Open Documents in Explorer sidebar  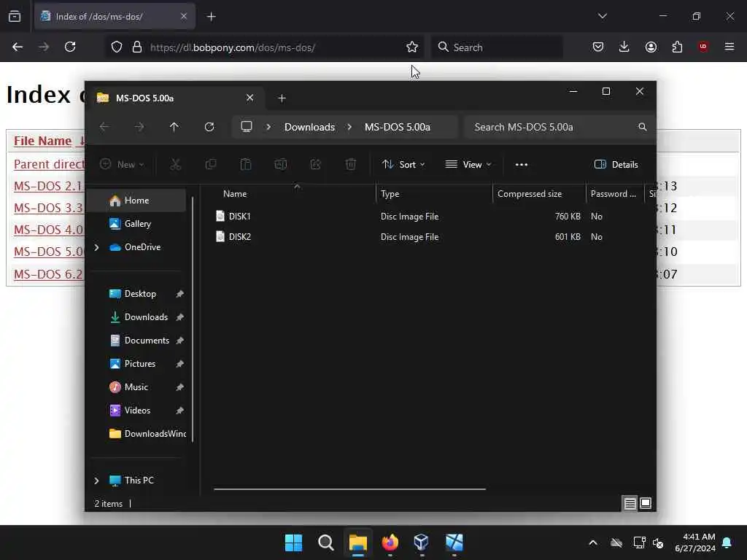[136, 340]
